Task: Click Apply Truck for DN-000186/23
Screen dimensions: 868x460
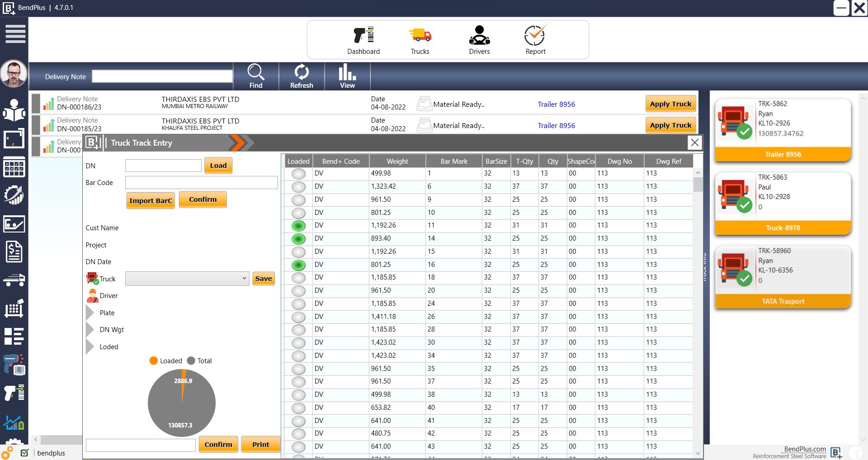Action: [x=670, y=104]
